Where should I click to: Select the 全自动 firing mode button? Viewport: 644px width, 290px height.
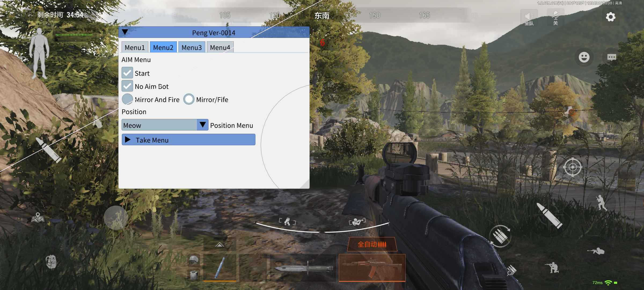372,244
